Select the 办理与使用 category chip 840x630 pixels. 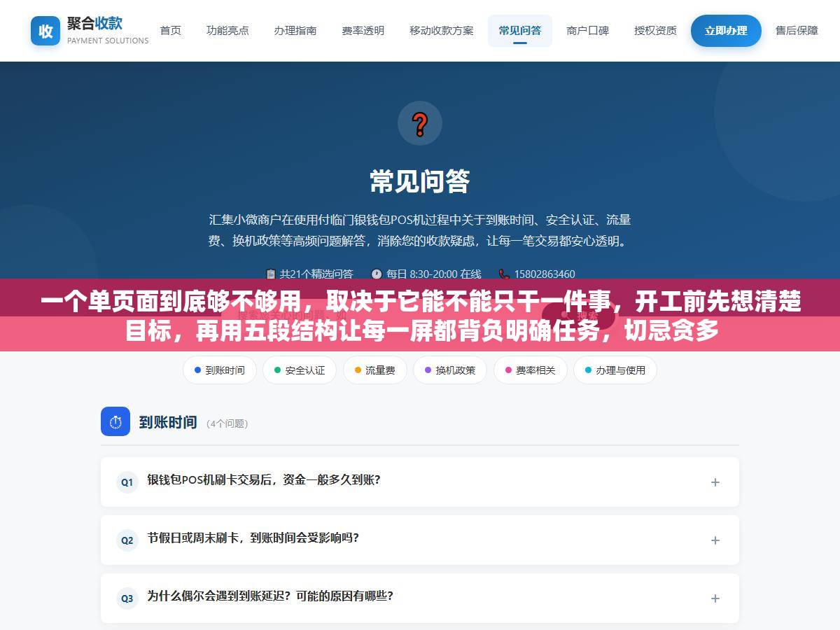click(x=615, y=370)
